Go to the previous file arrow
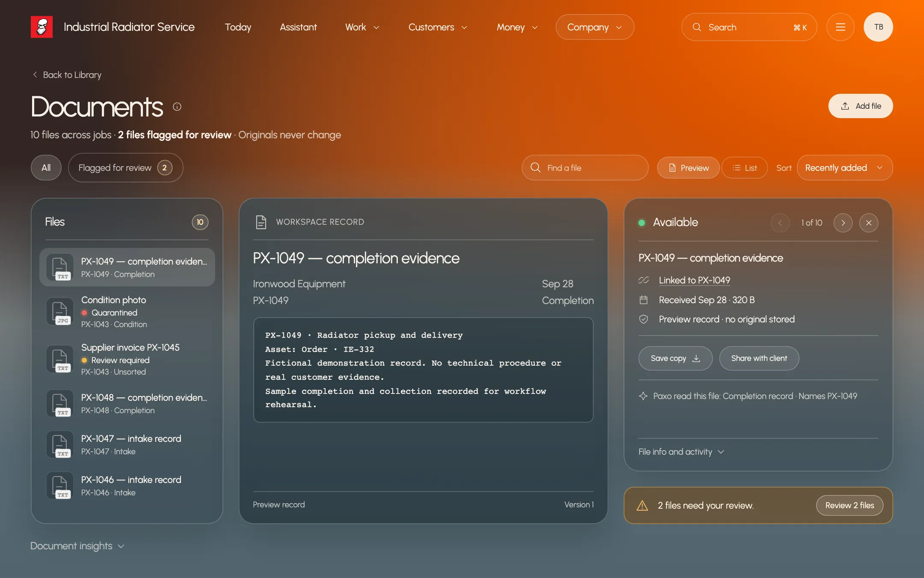 coord(780,223)
